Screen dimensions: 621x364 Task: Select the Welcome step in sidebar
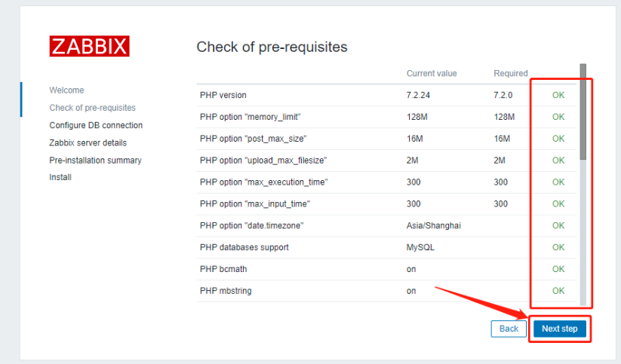point(66,90)
